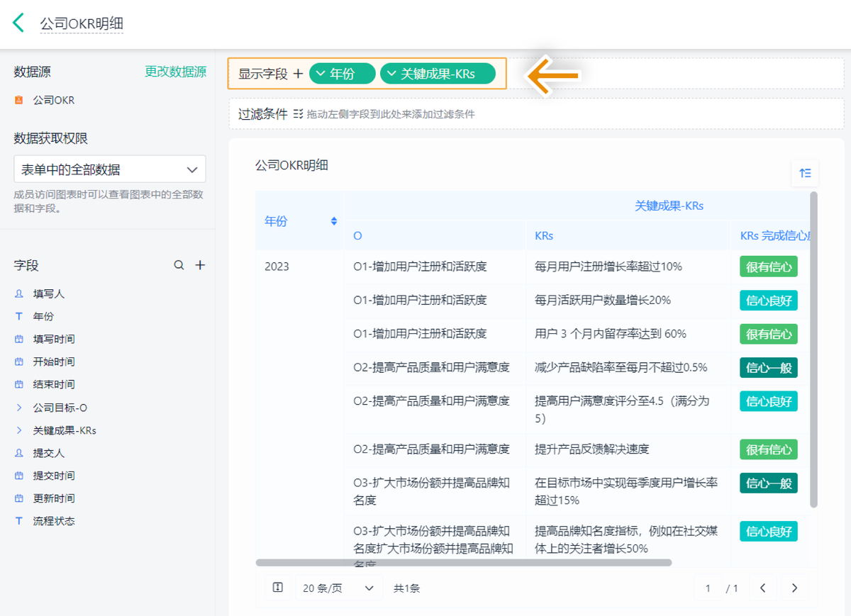Click the add field plus icon
The image size is (851, 616).
click(200, 265)
